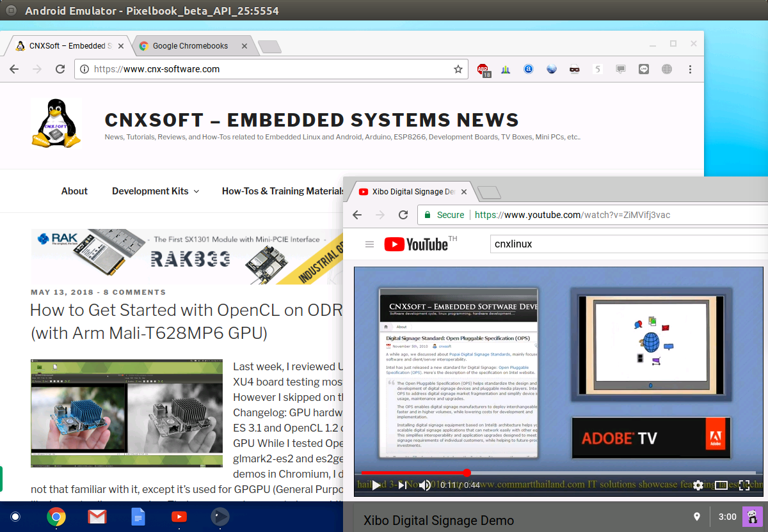Close the CNXSoft tab
This screenshot has width=768, height=532.
(x=121, y=46)
